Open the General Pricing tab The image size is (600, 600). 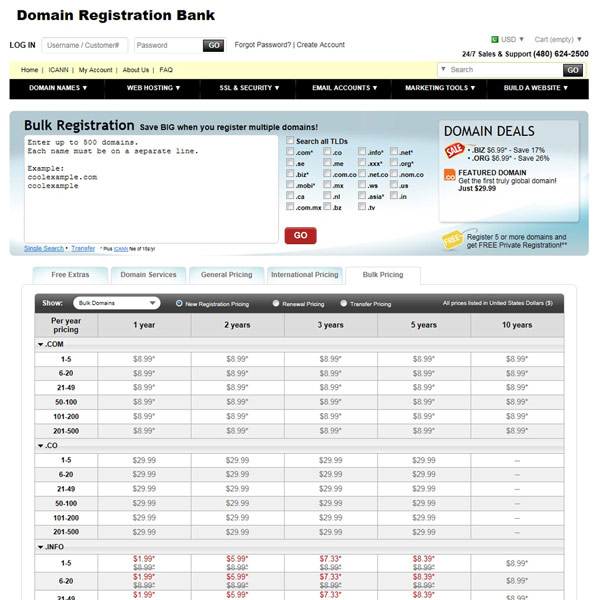point(227,275)
